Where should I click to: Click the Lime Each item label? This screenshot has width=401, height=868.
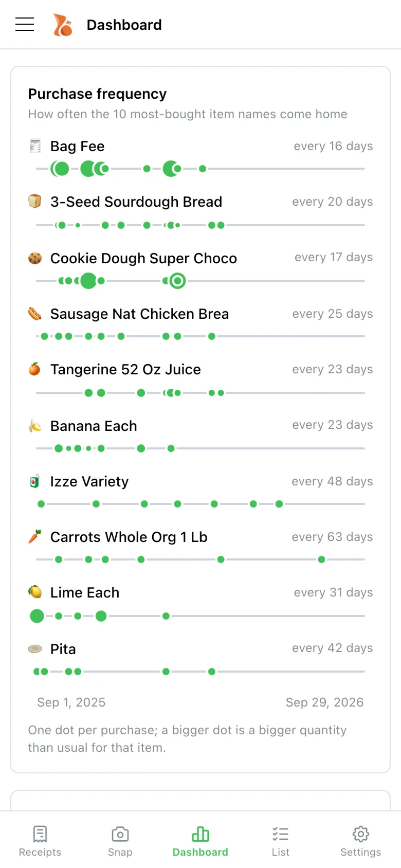pyautogui.click(x=85, y=593)
